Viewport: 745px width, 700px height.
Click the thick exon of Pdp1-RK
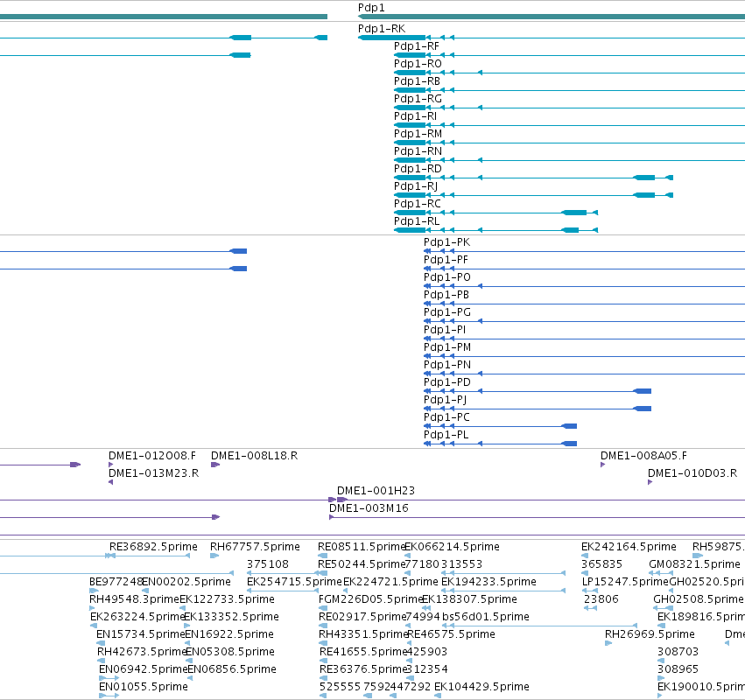(392, 38)
